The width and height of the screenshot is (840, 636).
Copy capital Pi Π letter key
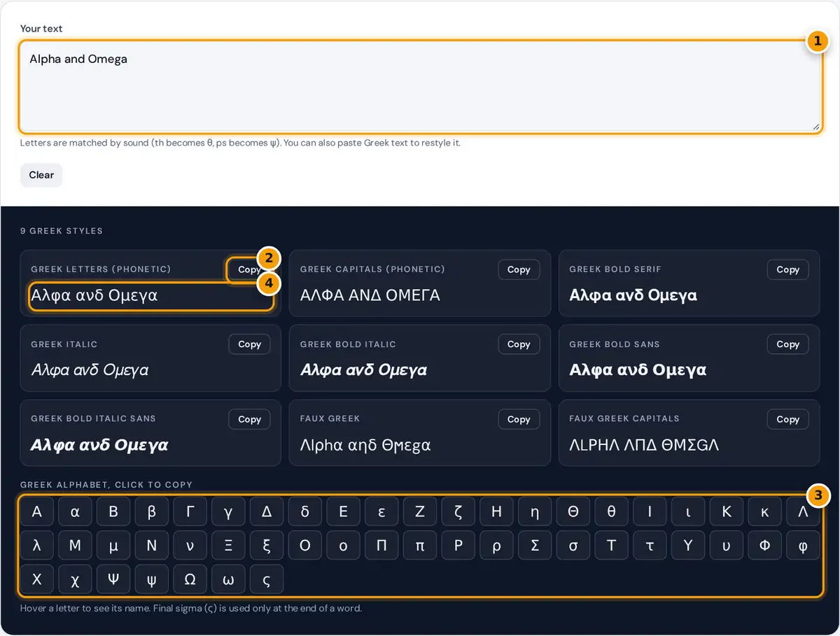tap(381, 546)
